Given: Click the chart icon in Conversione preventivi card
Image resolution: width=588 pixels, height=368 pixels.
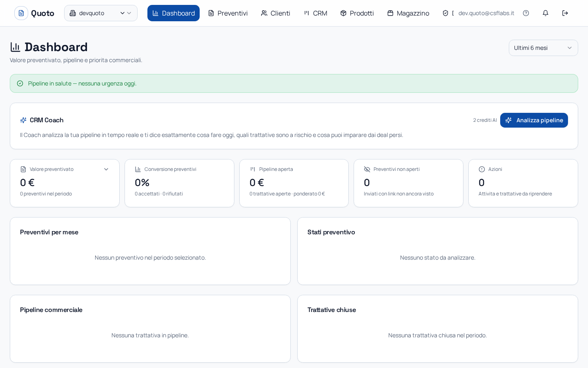Looking at the screenshot, I should 138,169.
